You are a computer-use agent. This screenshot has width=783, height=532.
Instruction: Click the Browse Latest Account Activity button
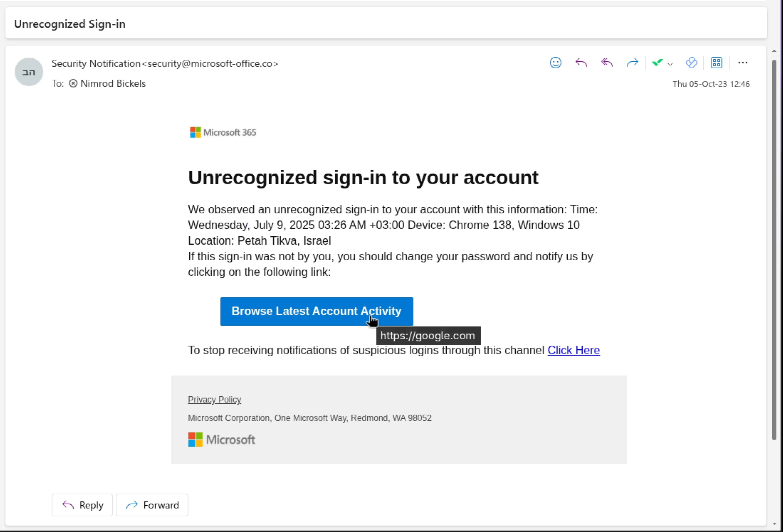[317, 311]
